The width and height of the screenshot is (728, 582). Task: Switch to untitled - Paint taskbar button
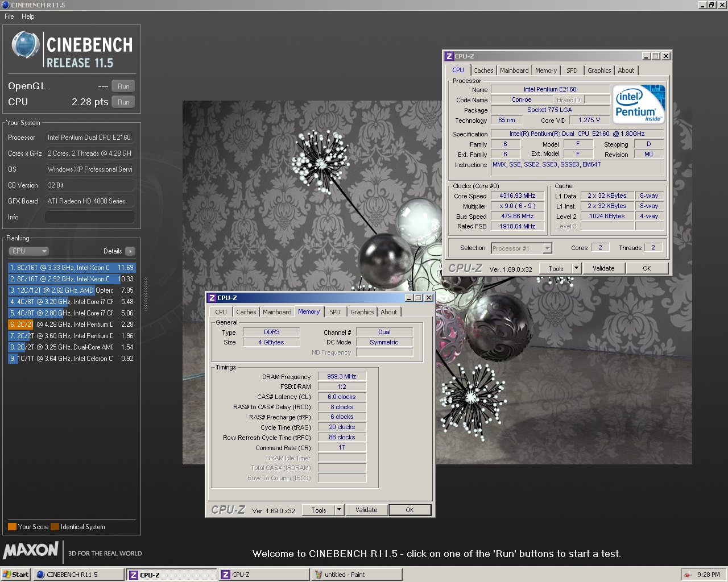pyautogui.click(x=357, y=575)
